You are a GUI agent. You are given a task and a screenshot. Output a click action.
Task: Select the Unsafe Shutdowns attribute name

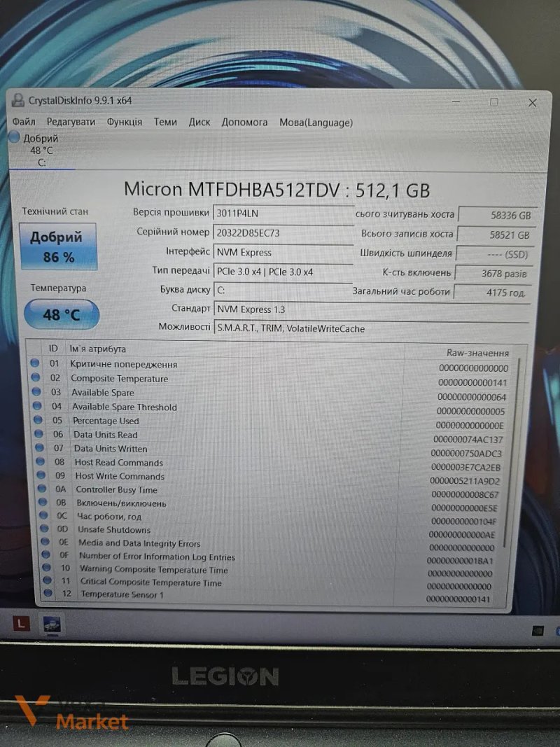(x=114, y=529)
